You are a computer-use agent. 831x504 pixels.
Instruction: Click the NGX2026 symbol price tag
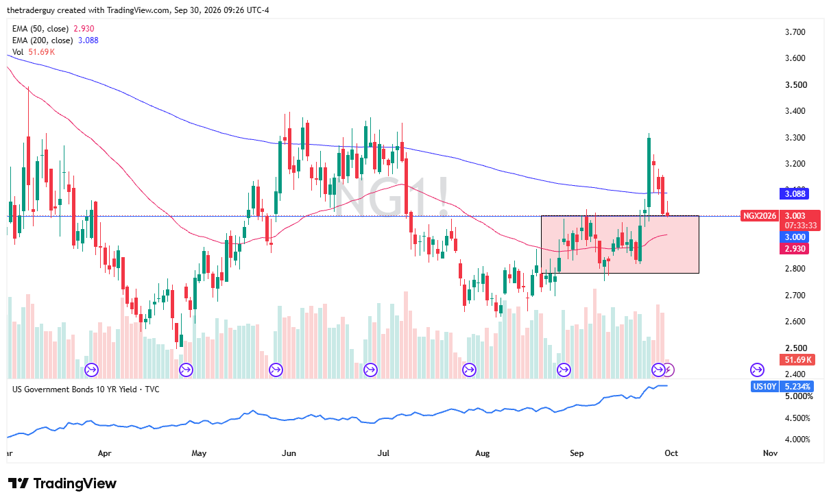(760, 216)
